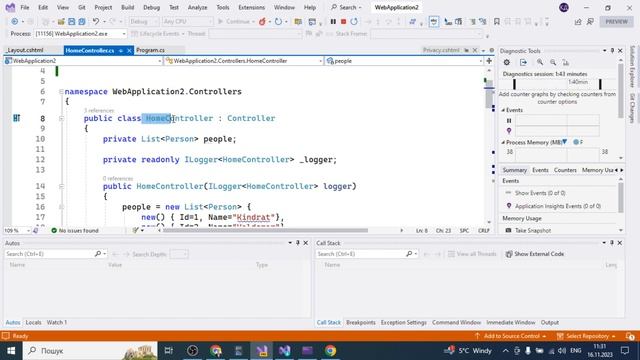The image size is (640, 360).
Task: Click Add to Source Control
Action: click(511, 336)
